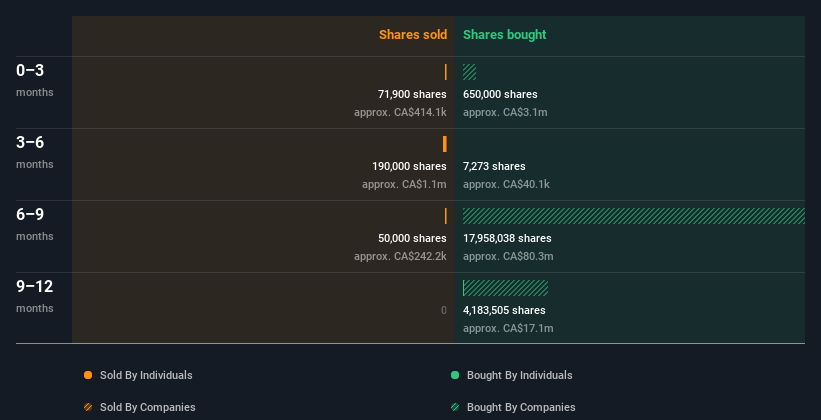Click the Shares sold column header
821x420 pixels.
413,35
